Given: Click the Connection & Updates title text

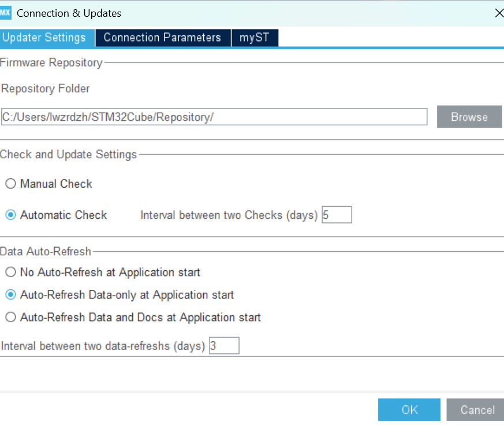Looking at the screenshot, I should (x=69, y=13).
